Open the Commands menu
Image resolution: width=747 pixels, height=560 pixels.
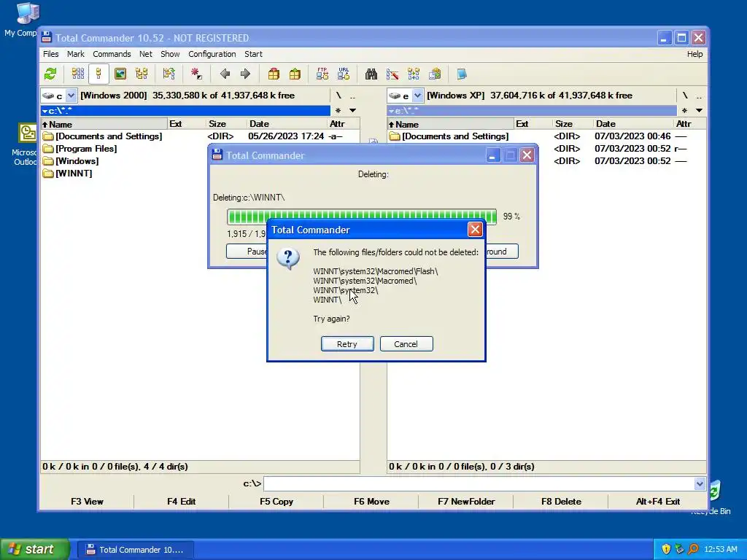coord(112,54)
